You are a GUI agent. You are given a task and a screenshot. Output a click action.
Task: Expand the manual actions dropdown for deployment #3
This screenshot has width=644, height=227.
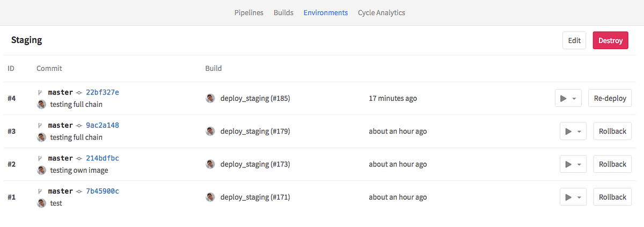(573, 131)
